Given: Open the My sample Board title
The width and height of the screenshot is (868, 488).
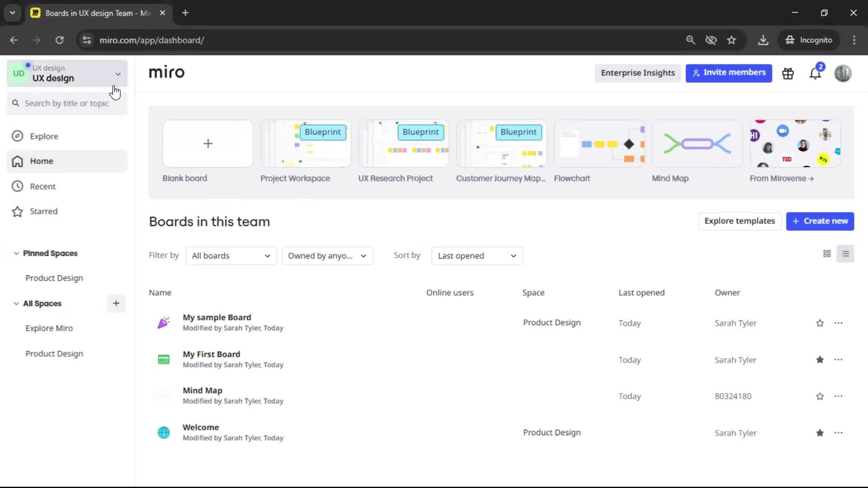Looking at the screenshot, I should tap(217, 317).
